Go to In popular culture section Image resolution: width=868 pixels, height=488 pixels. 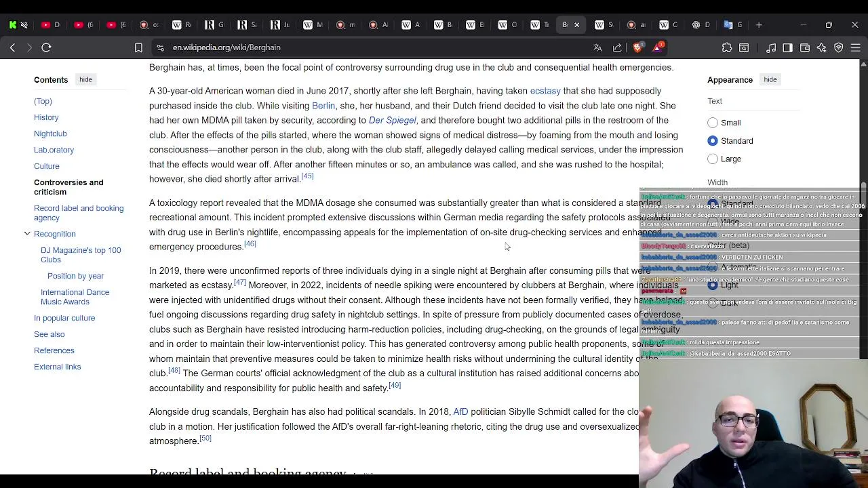pyautogui.click(x=64, y=318)
